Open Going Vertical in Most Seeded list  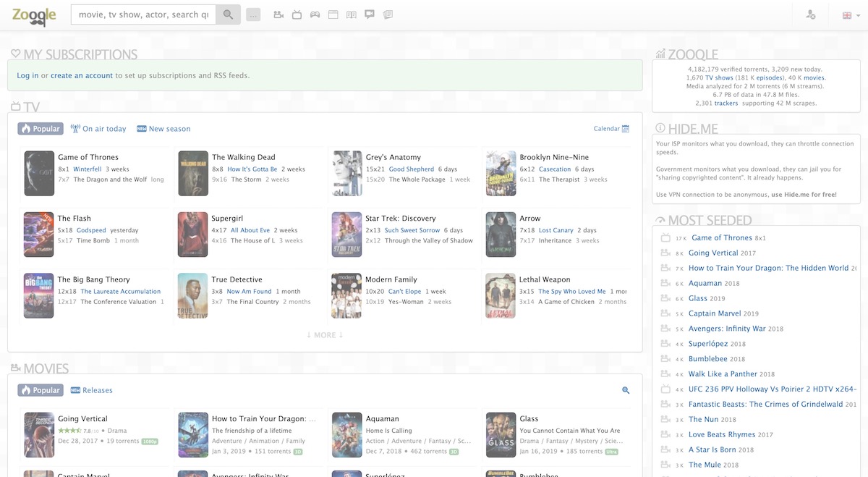(x=713, y=253)
